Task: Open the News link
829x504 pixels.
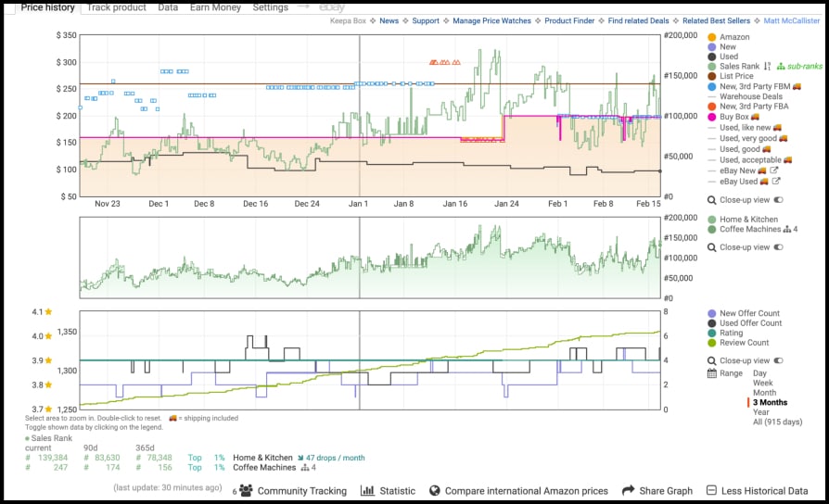Action: [x=389, y=20]
